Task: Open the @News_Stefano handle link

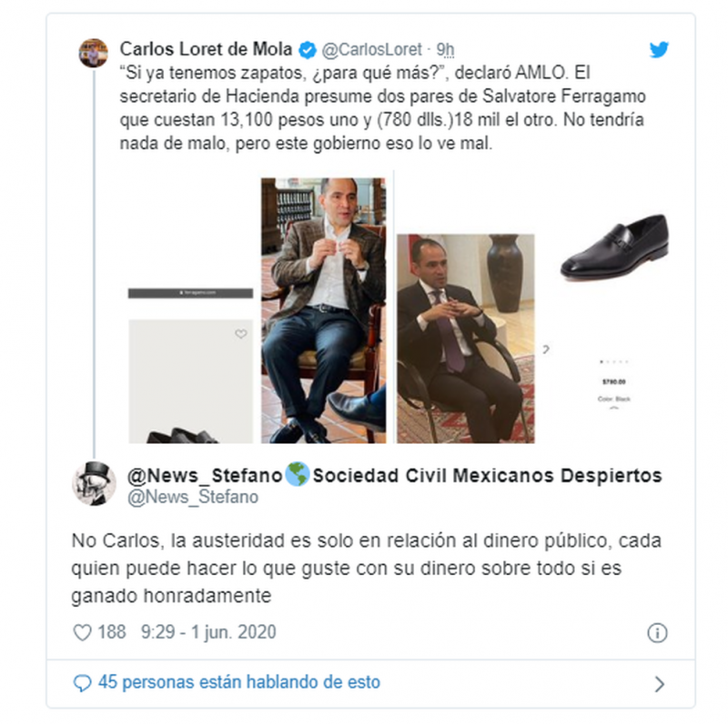Action: coord(193,497)
